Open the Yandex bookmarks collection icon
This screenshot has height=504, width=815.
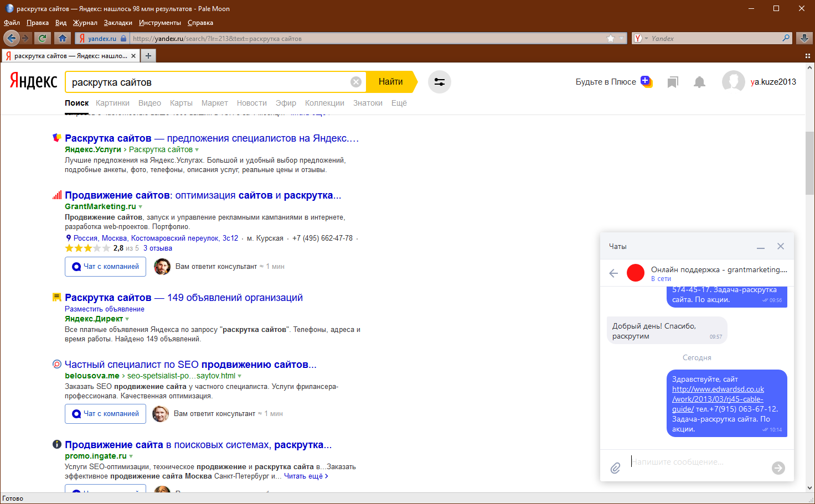[x=673, y=82]
